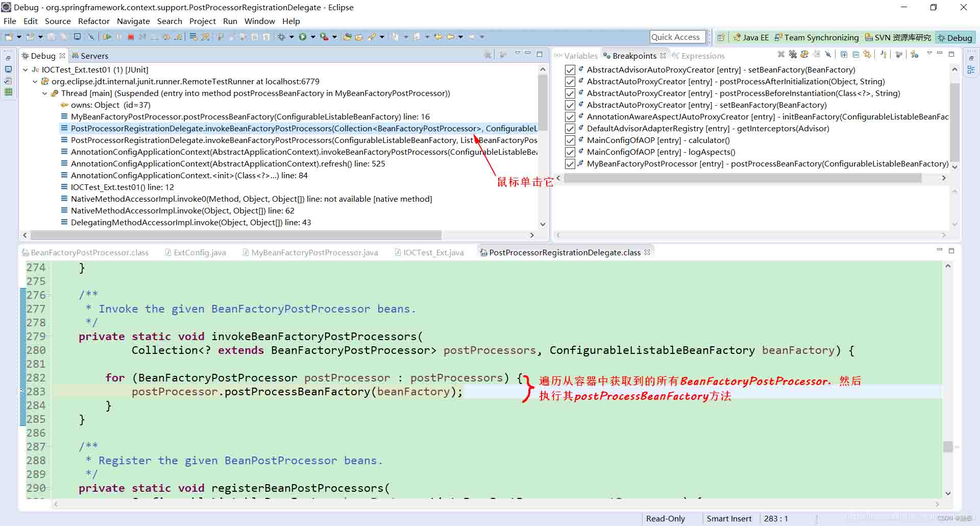Screen dimensions: 980x526
Task: Click Debug view horizontal scrollbar
Action: 236,235
